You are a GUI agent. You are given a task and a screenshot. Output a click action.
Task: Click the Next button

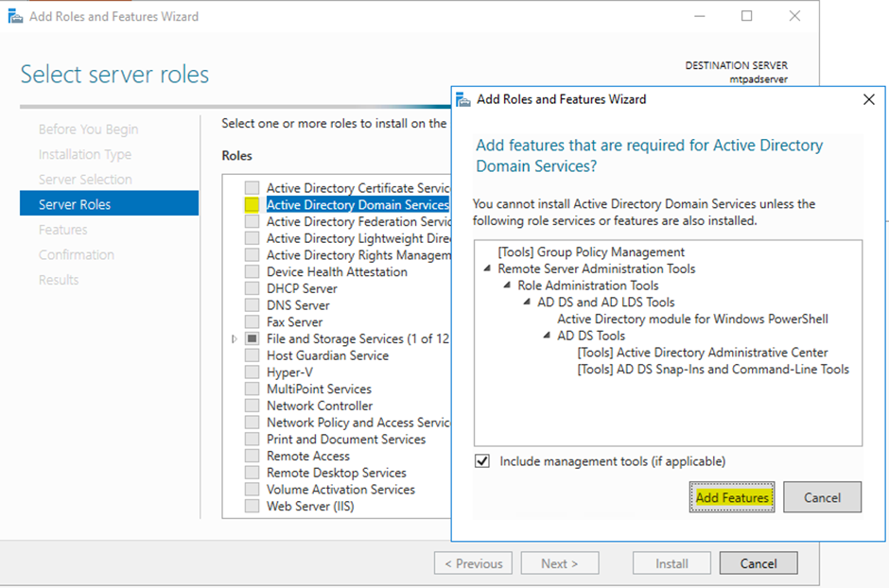tap(560, 563)
